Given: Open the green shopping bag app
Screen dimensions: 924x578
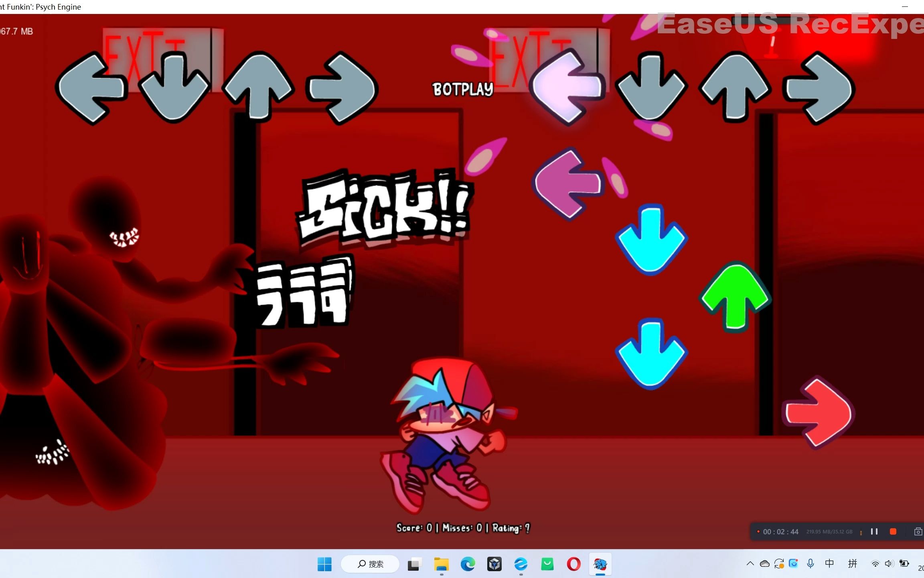Looking at the screenshot, I should (x=547, y=564).
